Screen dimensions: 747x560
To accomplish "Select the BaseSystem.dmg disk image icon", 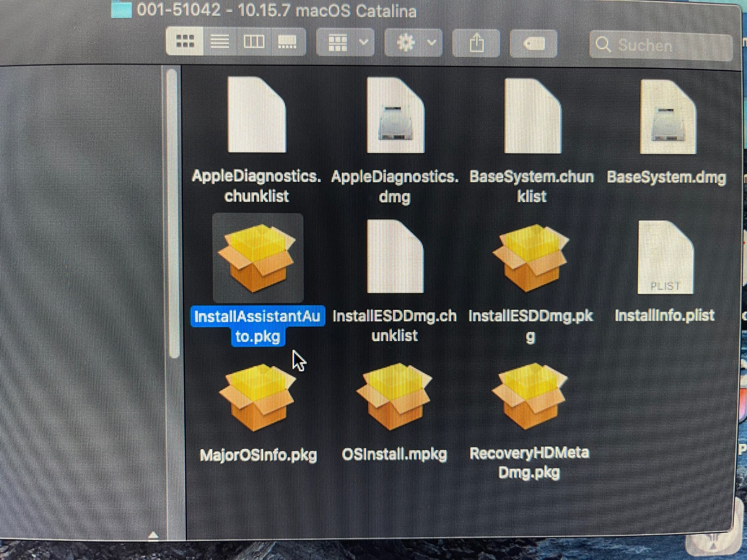I will click(668, 117).
